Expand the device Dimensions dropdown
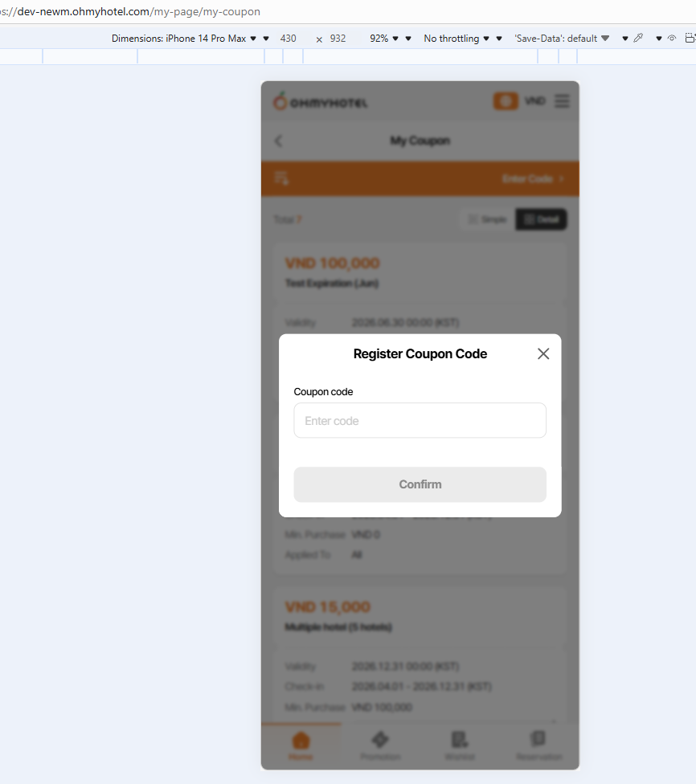696x784 pixels. point(184,39)
